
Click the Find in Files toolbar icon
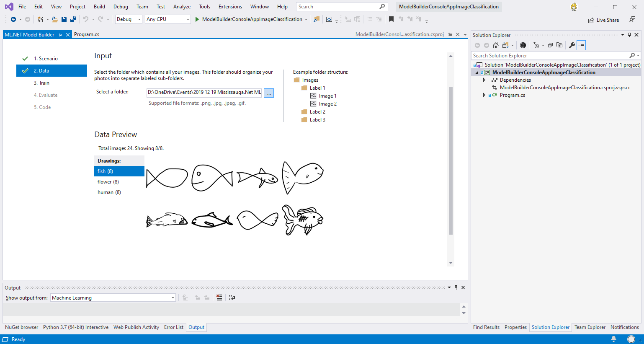[317, 19]
